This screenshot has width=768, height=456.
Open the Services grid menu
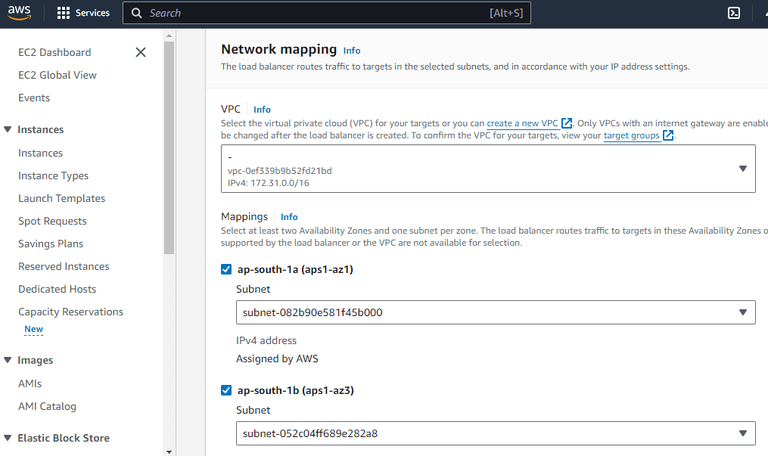(x=64, y=13)
